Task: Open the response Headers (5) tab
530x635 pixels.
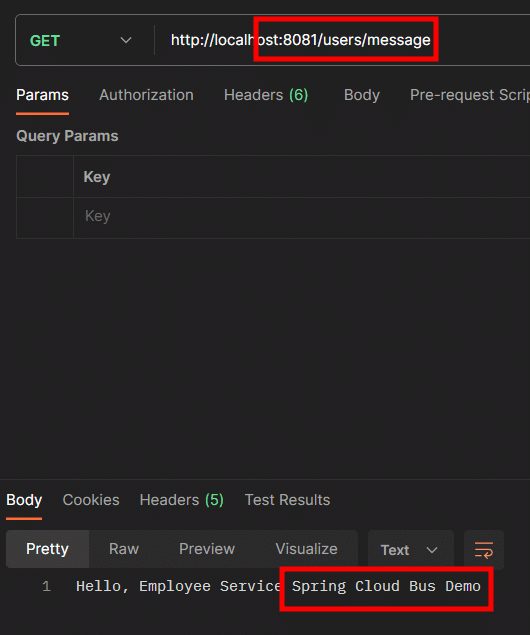Action: pyautogui.click(x=181, y=500)
